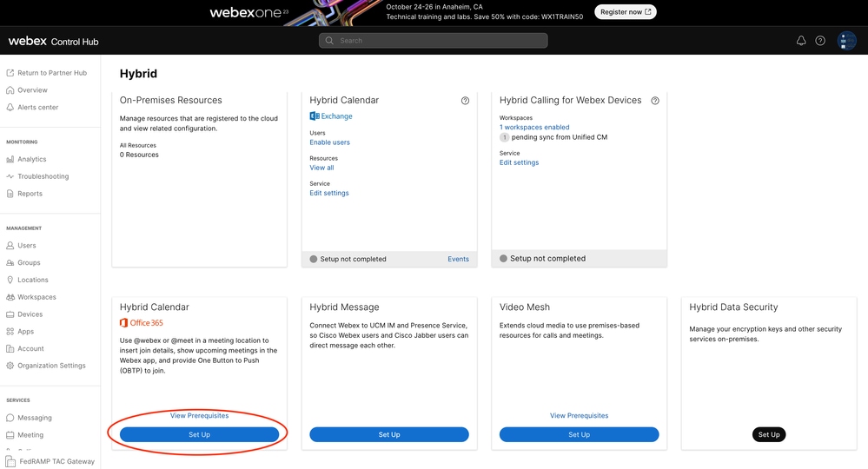868x469 pixels.
Task: Select Messaging under Services
Action: pos(35,418)
